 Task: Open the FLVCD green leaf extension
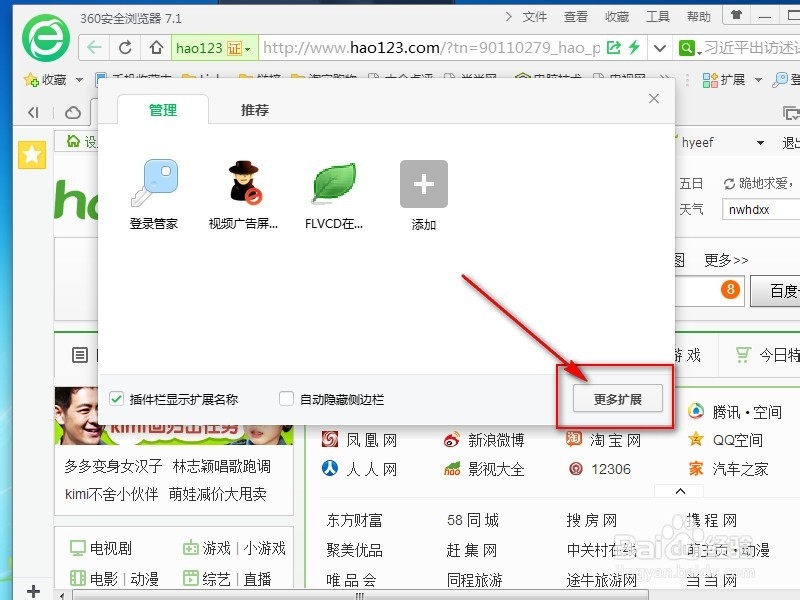pos(334,194)
